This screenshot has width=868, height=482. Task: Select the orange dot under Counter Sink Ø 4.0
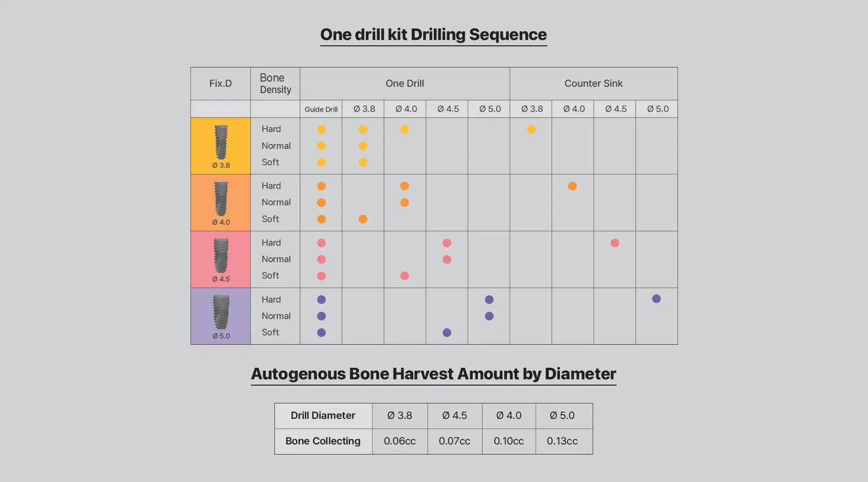[572, 186]
